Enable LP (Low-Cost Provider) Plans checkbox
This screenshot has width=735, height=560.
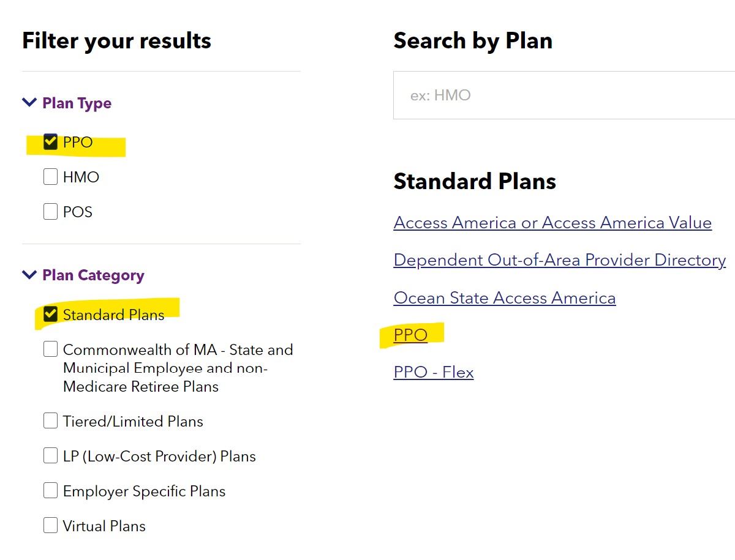(50, 456)
